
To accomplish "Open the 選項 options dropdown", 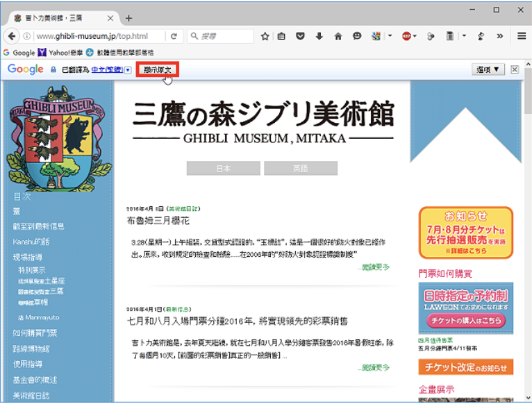I will coord(488,69).
